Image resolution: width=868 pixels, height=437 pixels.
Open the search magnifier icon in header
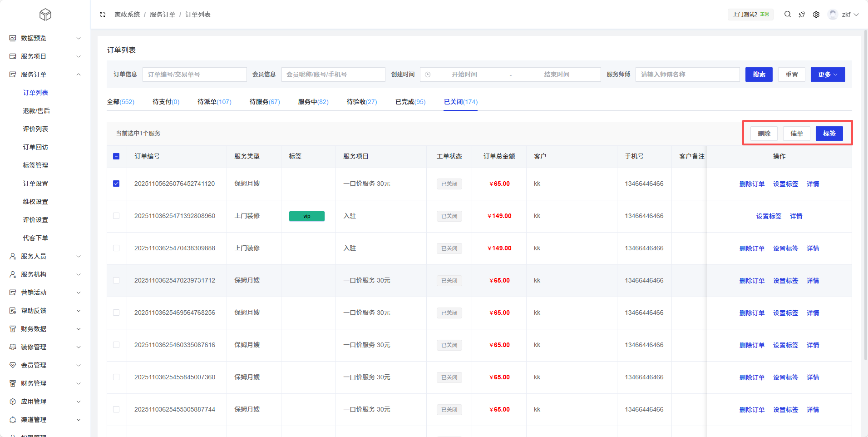pyautogui.click(x=788, y=15)
